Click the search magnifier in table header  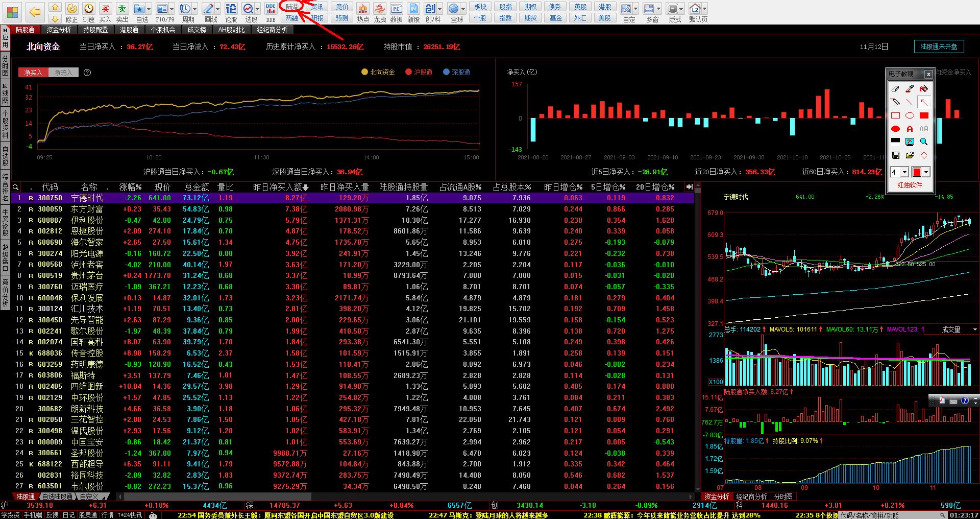16,187
